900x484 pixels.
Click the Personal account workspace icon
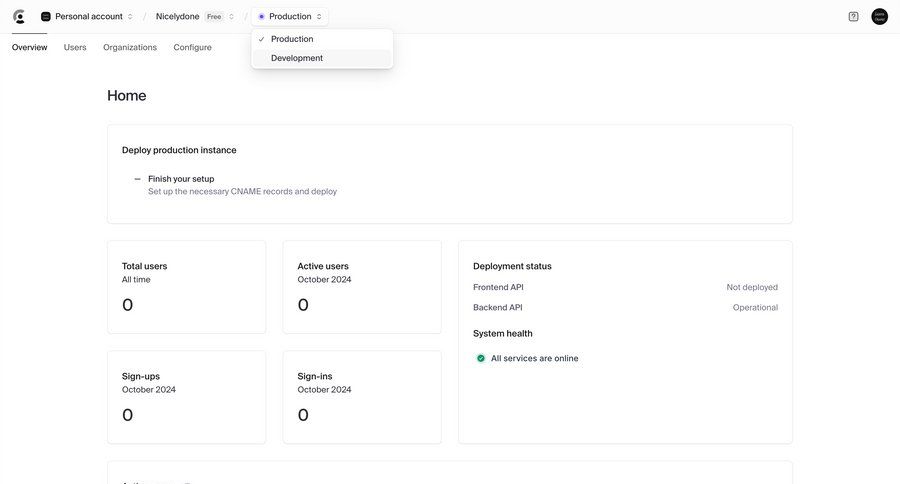[46, 17]
